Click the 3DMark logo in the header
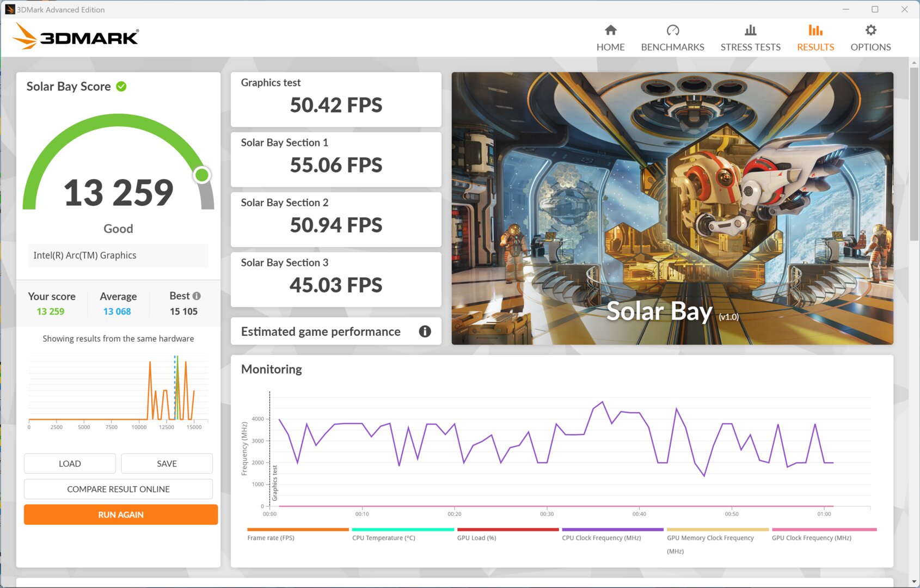This screenshot has height=588, width=920. point(76,36)
